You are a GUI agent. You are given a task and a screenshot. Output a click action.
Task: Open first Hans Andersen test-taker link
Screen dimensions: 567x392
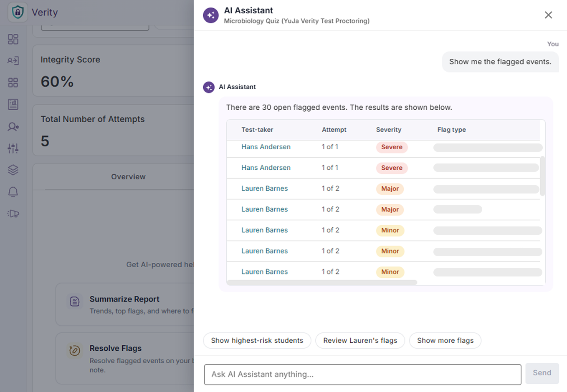point(266,147)
